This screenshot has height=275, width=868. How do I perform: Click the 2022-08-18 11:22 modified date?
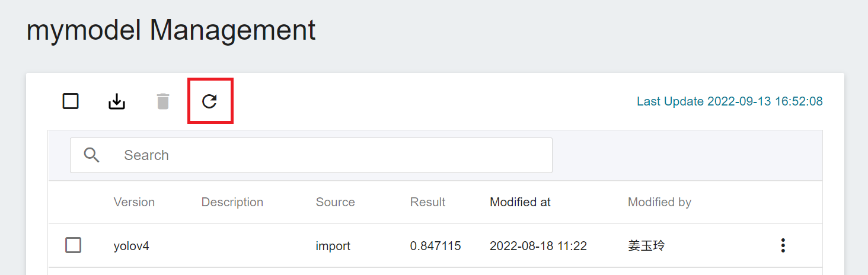[x=538, y=245]
